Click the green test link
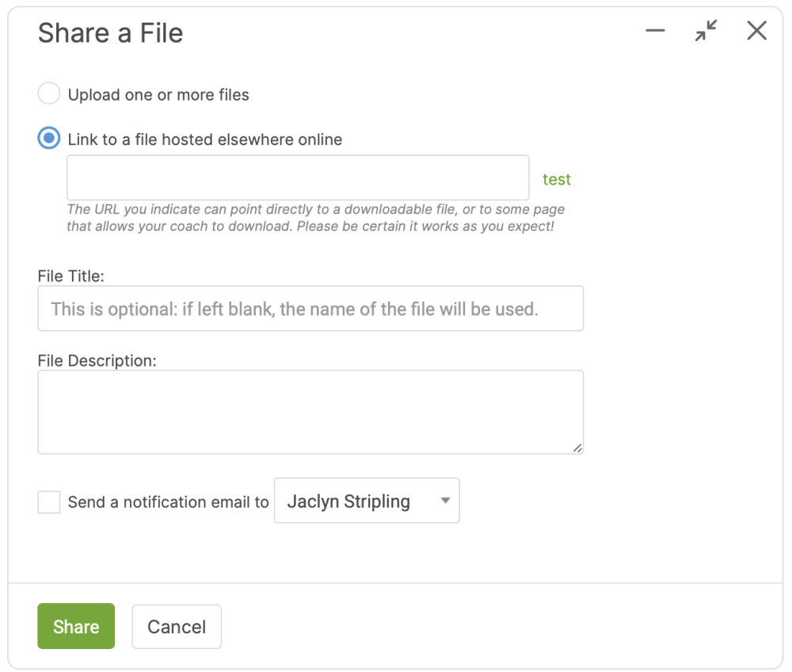792x672 pixels. pos(557,179)
